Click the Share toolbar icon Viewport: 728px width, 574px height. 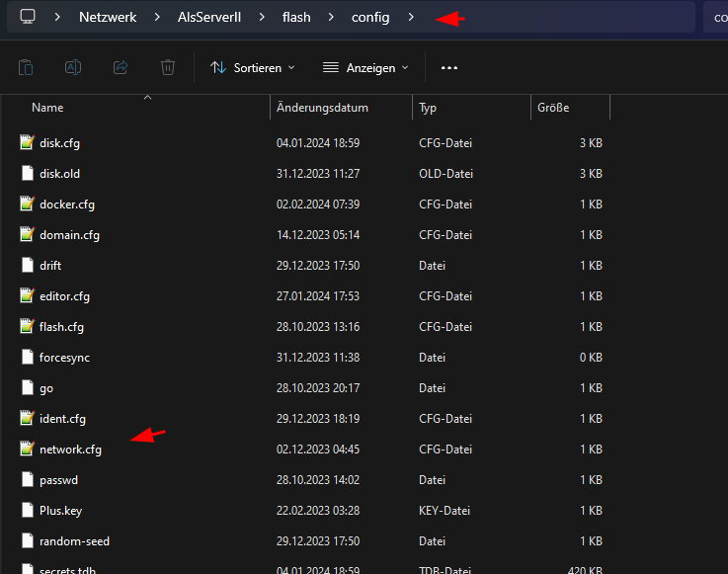pos(121,68)
